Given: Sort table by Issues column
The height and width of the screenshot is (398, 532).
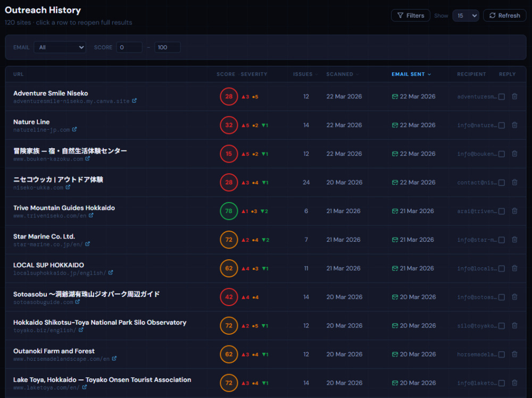Looking at the screenshot, I should [305, 74].
